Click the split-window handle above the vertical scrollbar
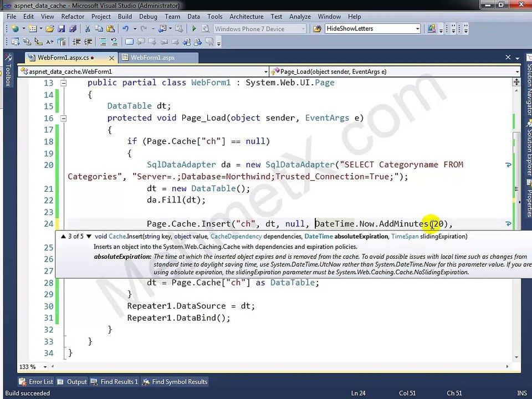This screenshot has width=532, height=399. click(x=516, y=82)
